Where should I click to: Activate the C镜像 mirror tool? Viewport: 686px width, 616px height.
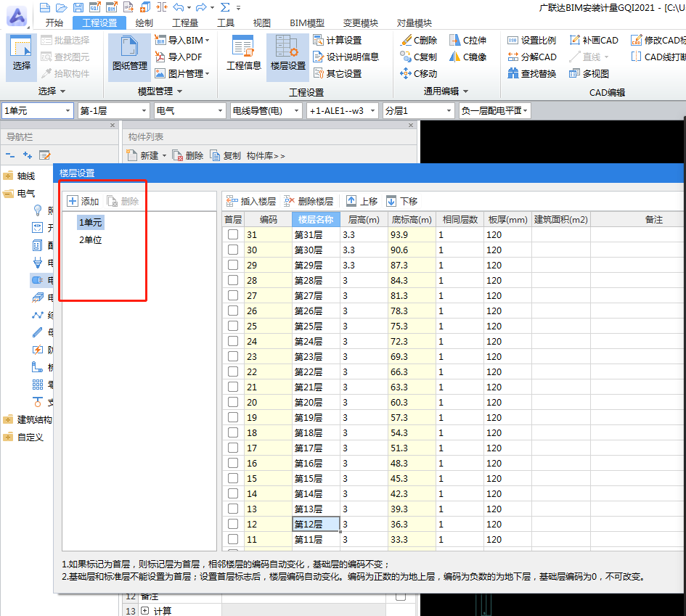[x=468, y=57]
